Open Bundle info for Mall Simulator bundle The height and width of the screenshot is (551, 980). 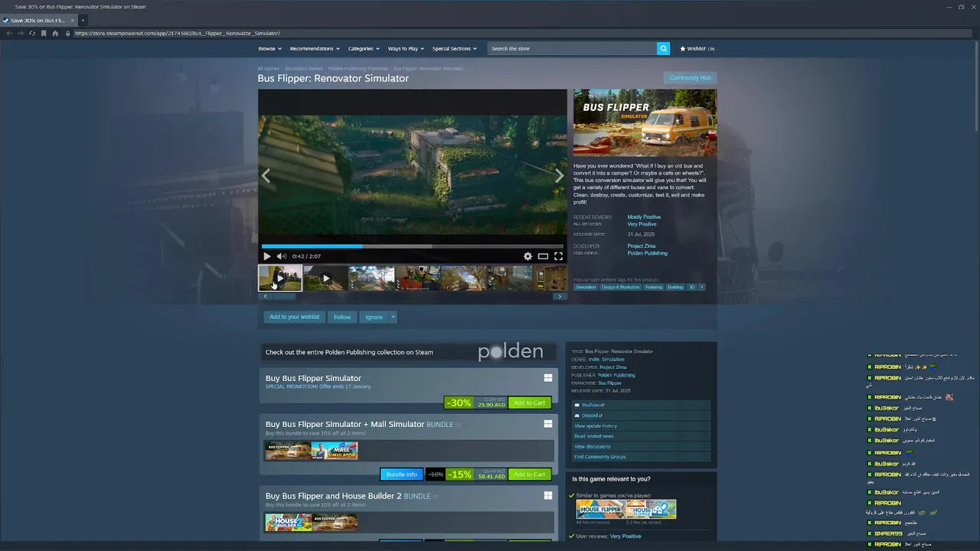[401, 474]
